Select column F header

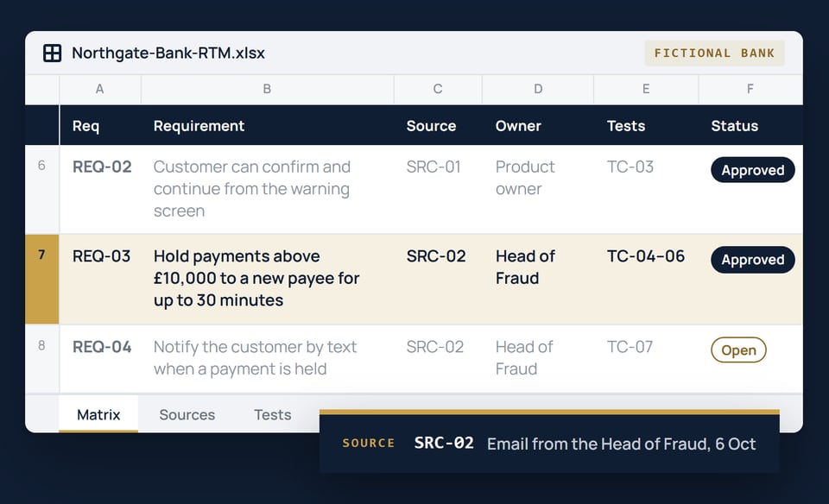click(750, 89)
